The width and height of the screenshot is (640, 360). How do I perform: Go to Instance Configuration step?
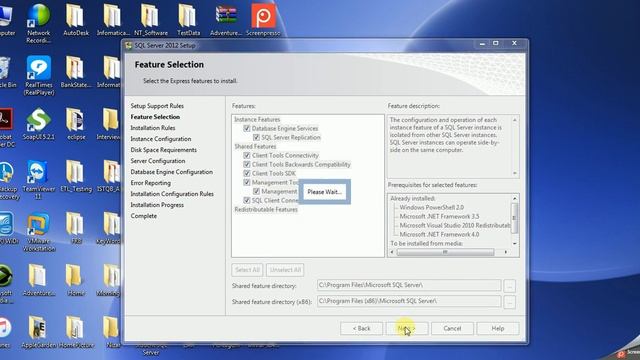(x=161, y=139)
